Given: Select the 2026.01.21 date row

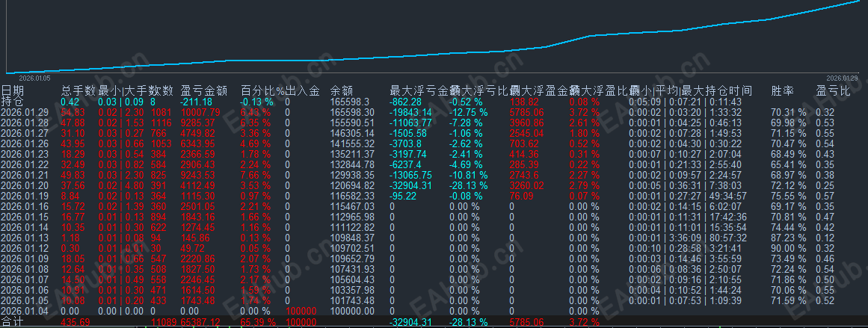Looking at the screenshot, I should coord(25,176).
